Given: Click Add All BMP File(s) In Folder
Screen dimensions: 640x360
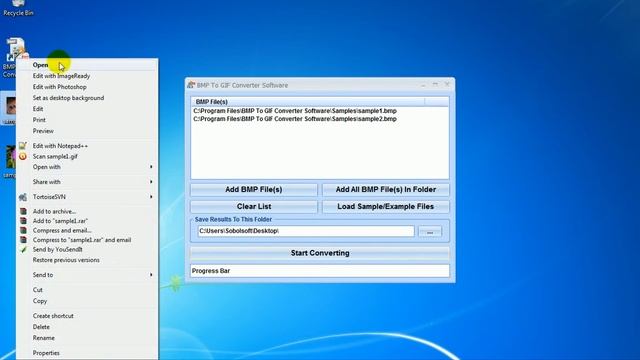Looking at the screenshot, I should [386, 189].
